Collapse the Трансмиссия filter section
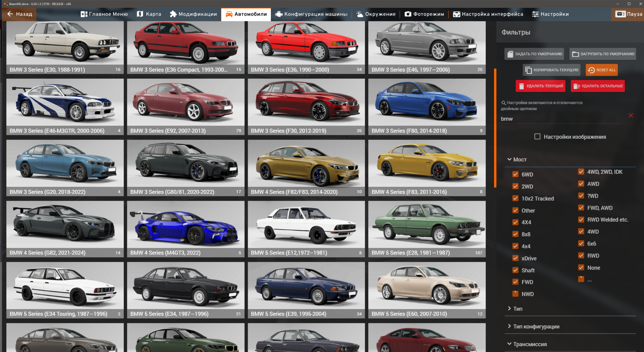Screen dimensions: 644x352 tap(570, 344)
